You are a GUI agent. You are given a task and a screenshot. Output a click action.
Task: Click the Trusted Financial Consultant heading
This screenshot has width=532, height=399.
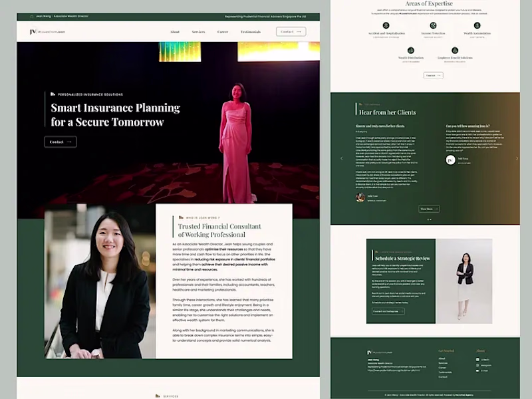click(x=219, y=230)
